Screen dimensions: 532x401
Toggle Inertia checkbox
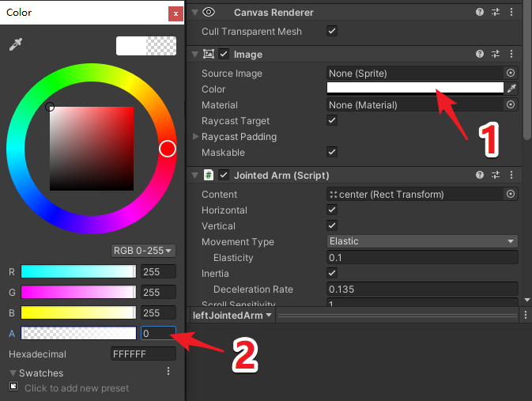point(332,273)
